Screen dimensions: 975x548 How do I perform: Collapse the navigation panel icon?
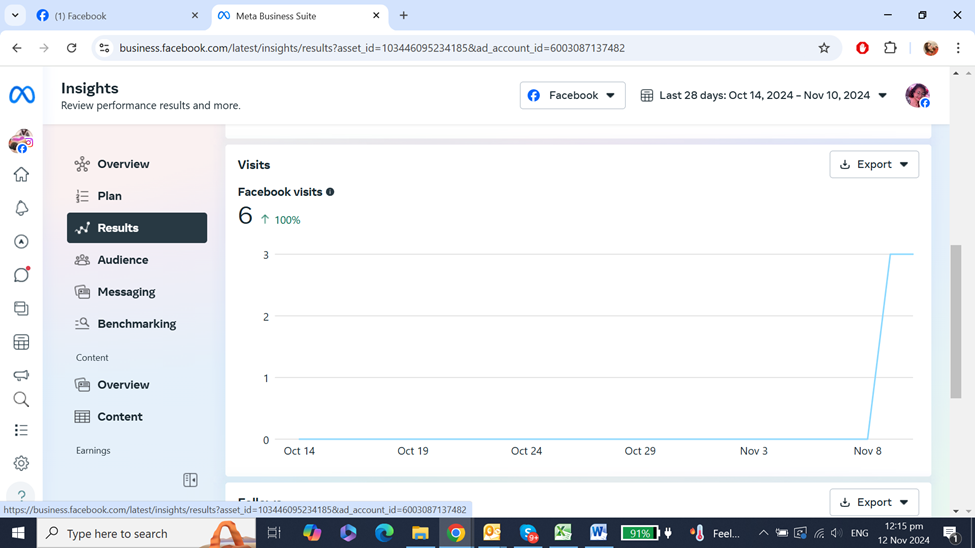tap(190, 480)
